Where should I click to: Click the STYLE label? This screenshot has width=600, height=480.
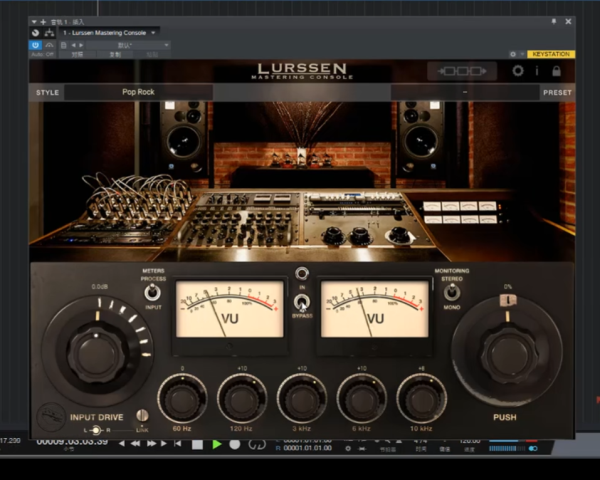[x=47, y=93]
